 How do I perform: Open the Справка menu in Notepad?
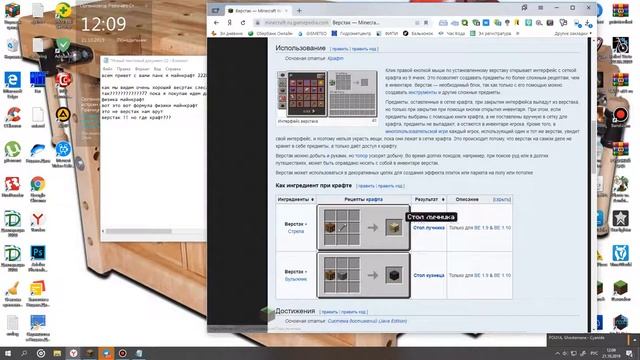click(x=173, y=69)
